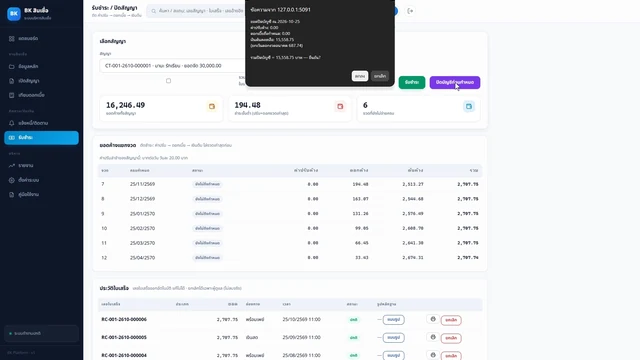
Task: Confirm the dialog with the white OK button
Action: [360, 76]
